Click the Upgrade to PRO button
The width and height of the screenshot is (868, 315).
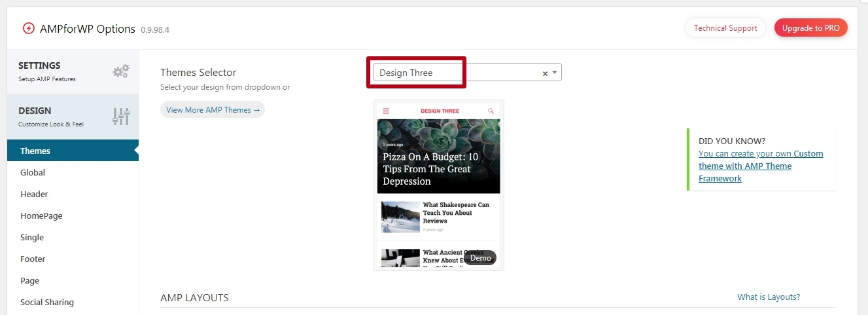pyautogui.click(x=811, y=28)
